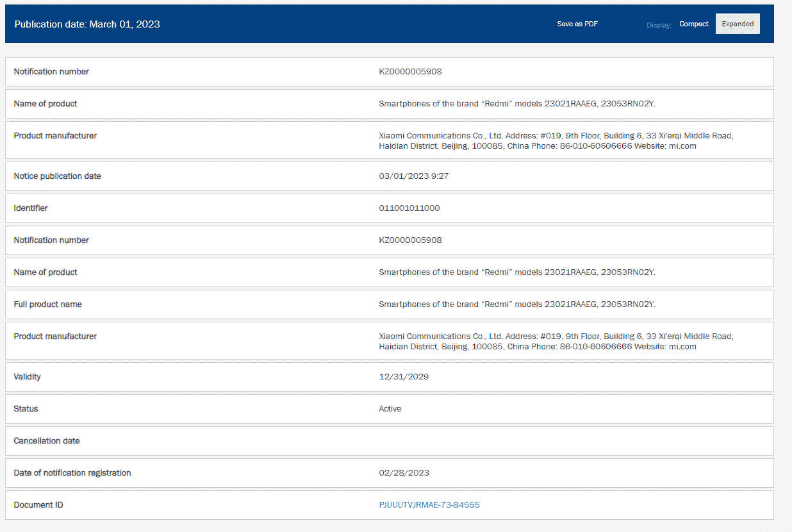Click the Save as PDF button
The height and width of the screenshot is (532, 792).
pyautogui.click(x=577, y=24)
